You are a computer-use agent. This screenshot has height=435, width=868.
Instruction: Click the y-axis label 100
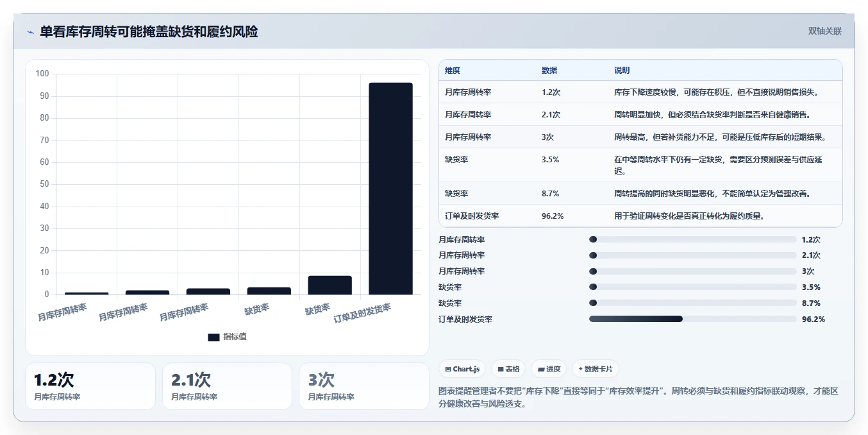click(42, 74)
